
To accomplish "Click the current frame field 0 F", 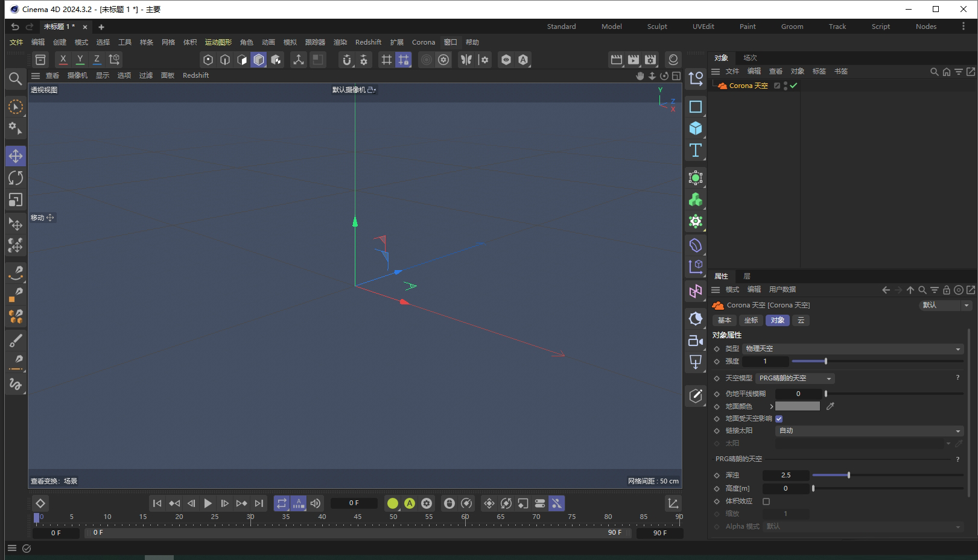I will click(x=354, y=503).
